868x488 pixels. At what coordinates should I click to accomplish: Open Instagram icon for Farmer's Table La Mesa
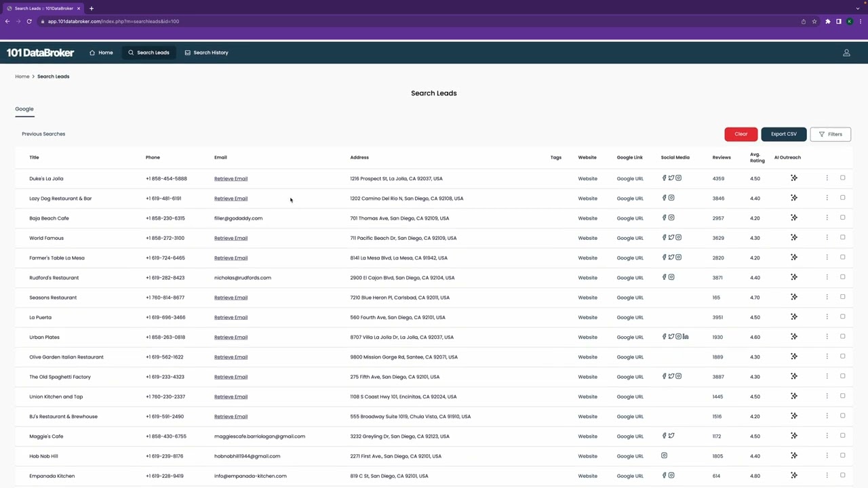678,257
